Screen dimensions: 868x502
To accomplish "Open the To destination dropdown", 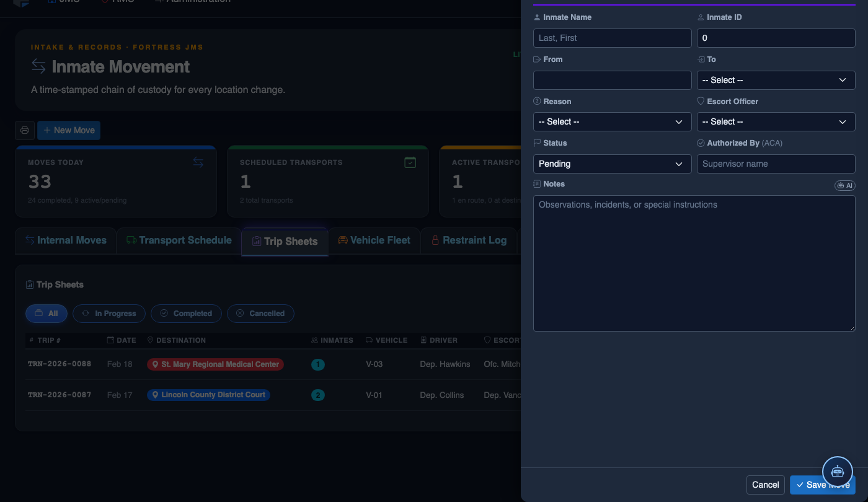I will 776,80.
